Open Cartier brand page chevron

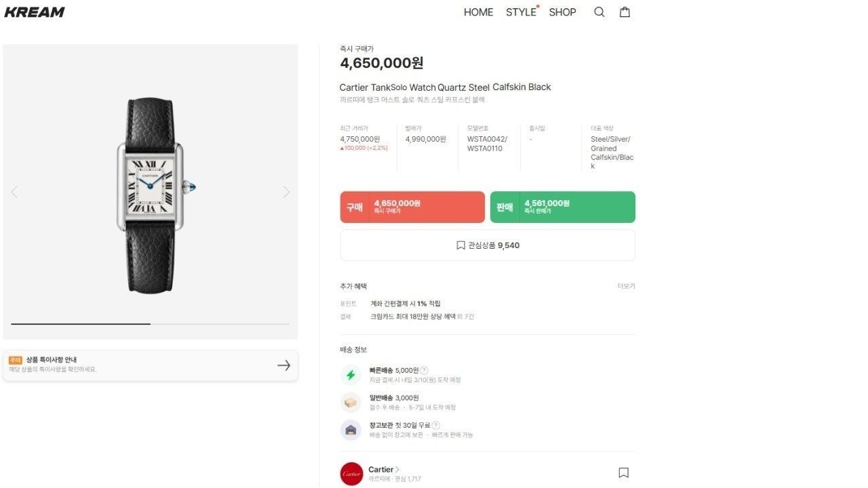pos(397,469)
